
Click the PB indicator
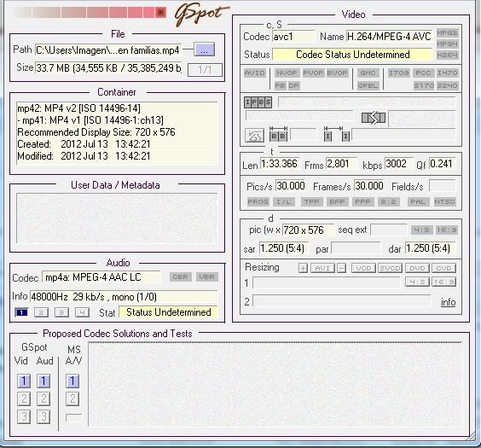point(280,85)
